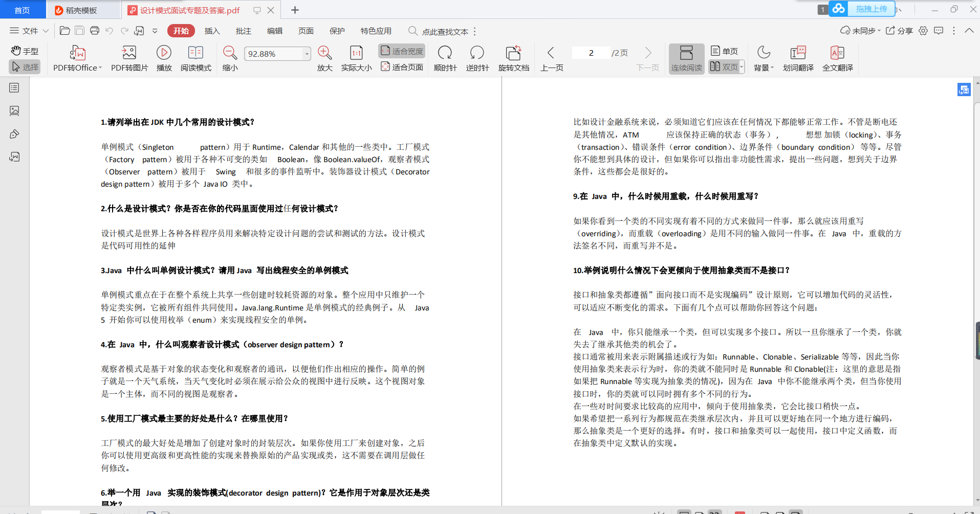Click the undo arrow icon
Viewport: 980px width, 514px height.
coord(109,31)
